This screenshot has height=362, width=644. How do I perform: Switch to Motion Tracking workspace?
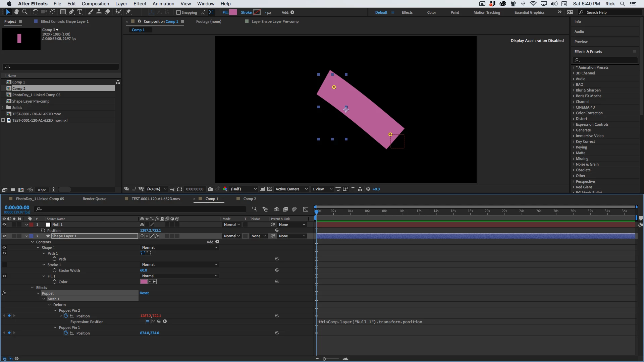click(487, 12)
